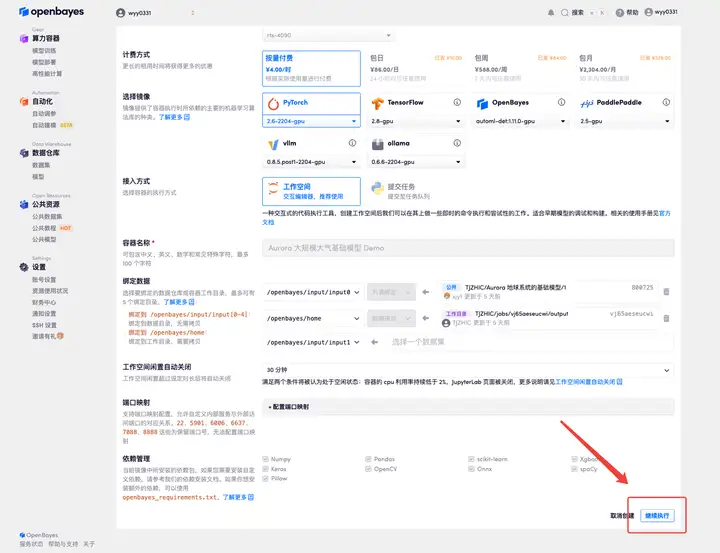Go to 模型训练 in sidebar

coord(44,51)
